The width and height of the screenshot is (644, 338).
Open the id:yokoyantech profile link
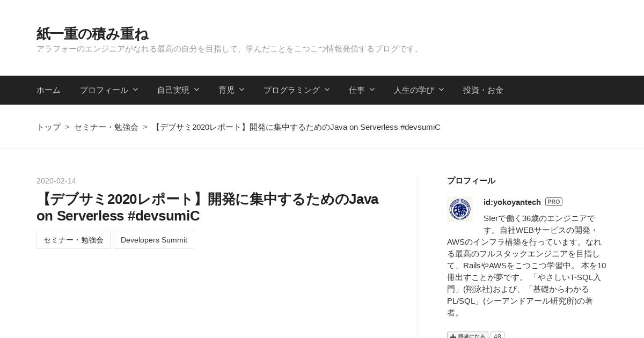(x=512, y=202)
